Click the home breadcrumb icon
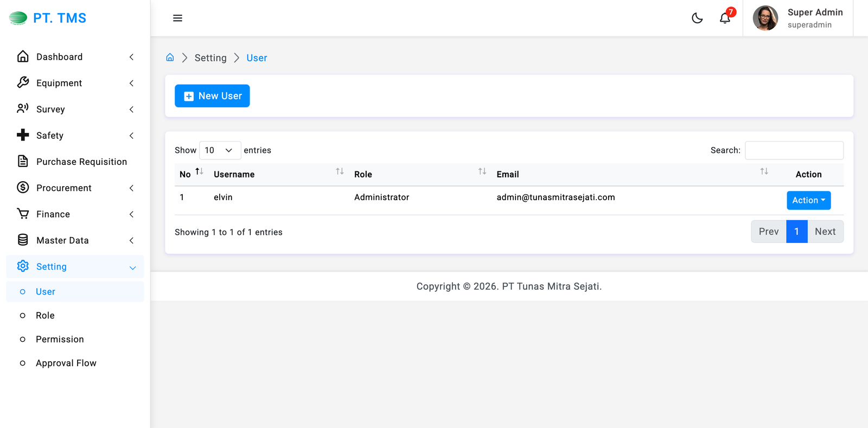The width and height of the screenshot is (868, 428). click(170, 58)
